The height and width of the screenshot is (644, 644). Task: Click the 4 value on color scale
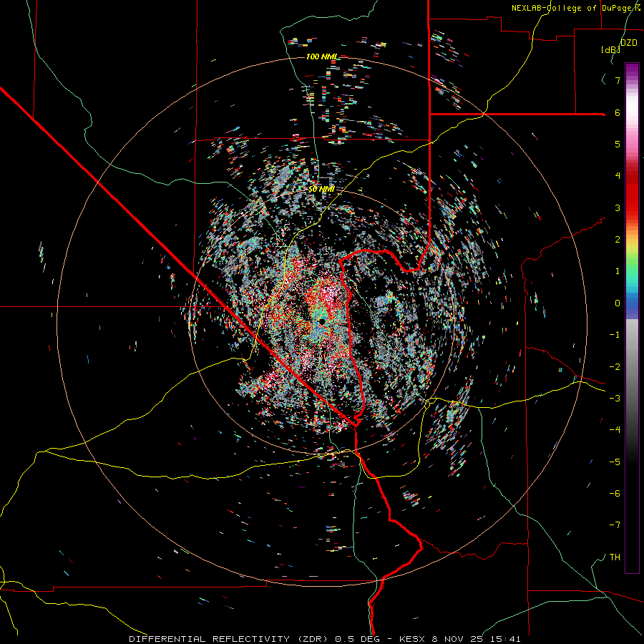(618, 176)
